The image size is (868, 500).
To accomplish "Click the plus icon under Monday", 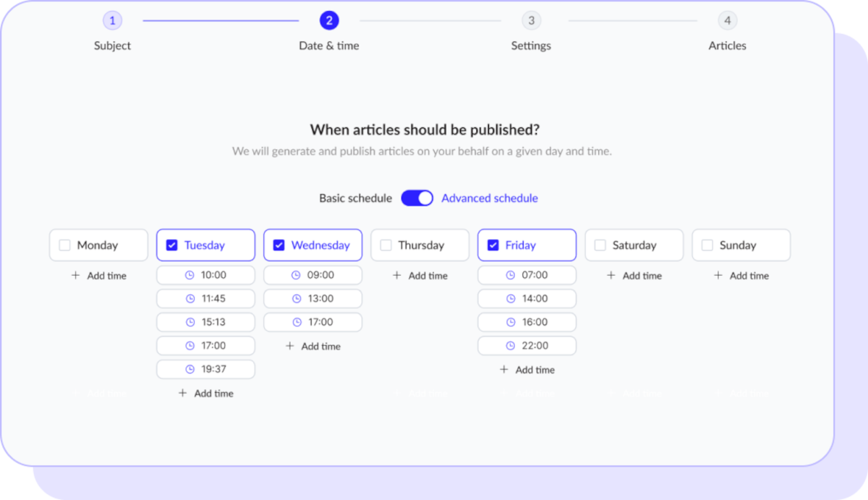I will [x=75, y=276].
